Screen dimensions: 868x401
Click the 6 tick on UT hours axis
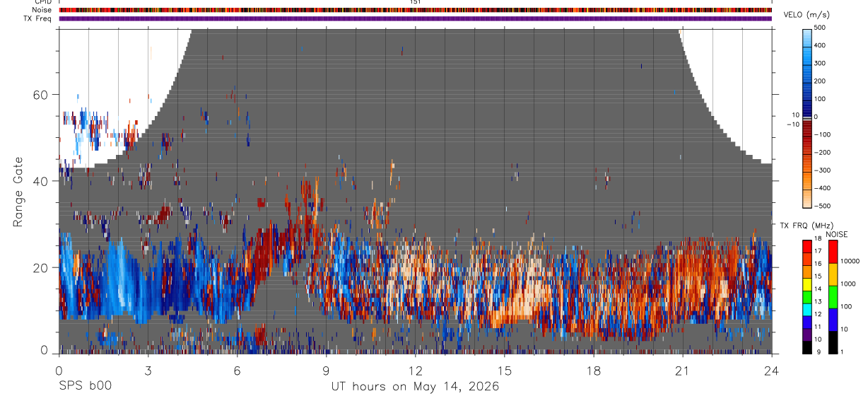(237, 369)
